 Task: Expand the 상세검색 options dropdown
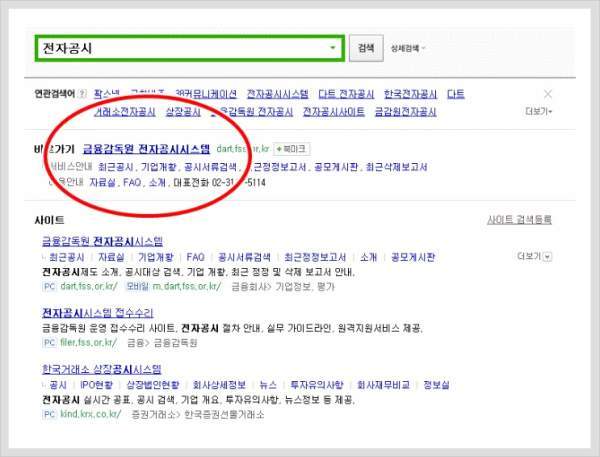(408, 49)
